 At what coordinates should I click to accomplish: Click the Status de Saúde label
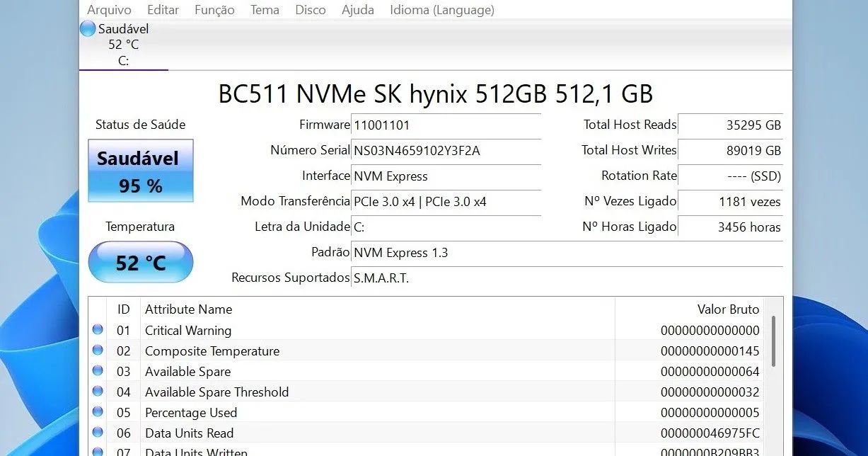(140, 125)
